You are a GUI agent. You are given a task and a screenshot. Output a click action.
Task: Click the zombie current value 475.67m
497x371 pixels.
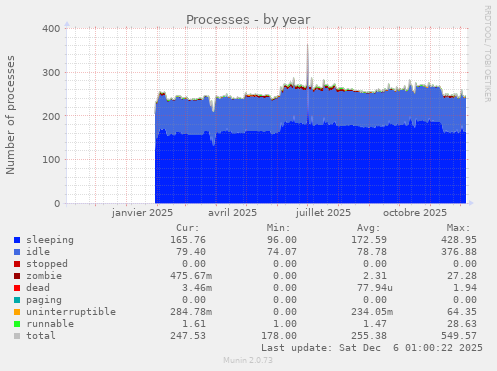[191, 276]
